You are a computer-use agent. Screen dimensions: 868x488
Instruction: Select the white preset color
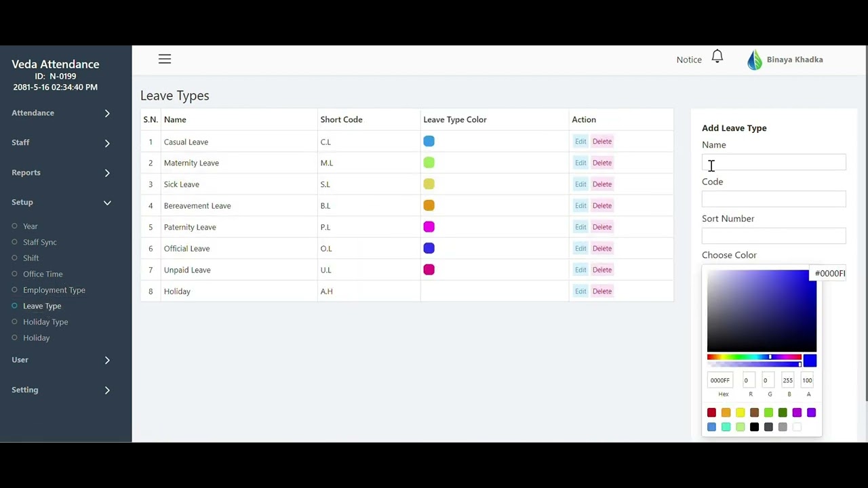(x=797, y=427)
